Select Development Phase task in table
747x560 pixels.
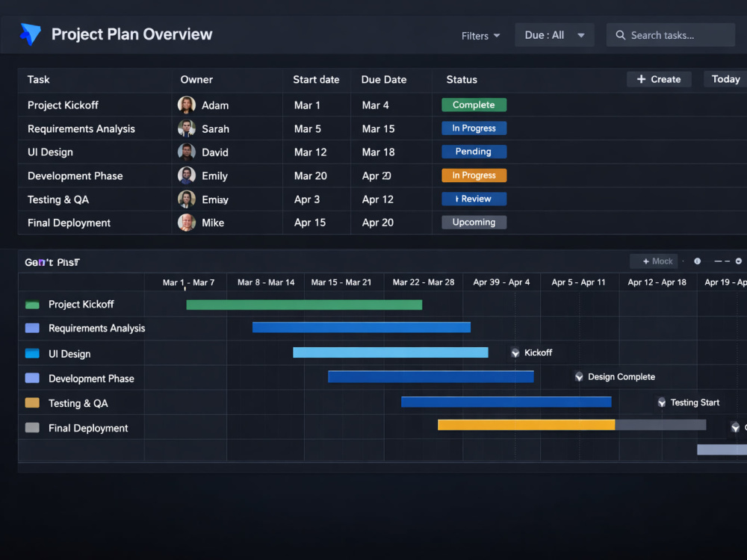(x=75, y=175)
